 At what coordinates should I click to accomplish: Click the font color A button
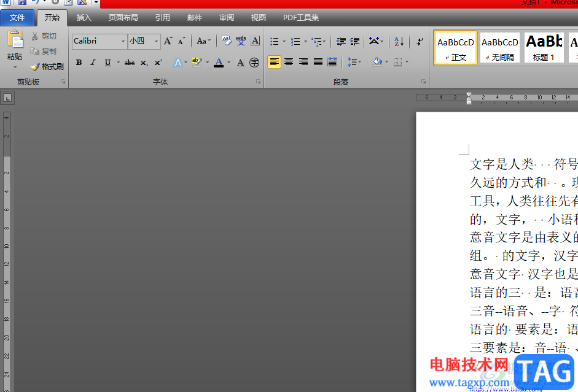pos(219,63)
